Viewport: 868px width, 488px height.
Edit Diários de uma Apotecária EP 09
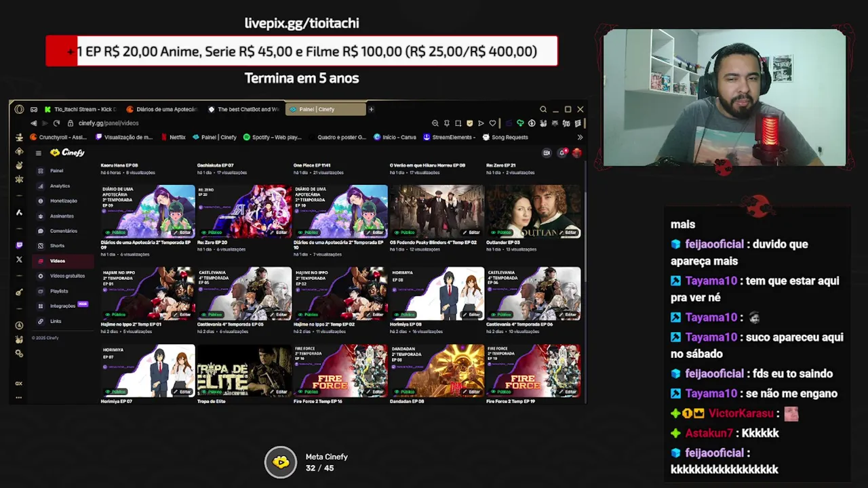click(182, 232)
